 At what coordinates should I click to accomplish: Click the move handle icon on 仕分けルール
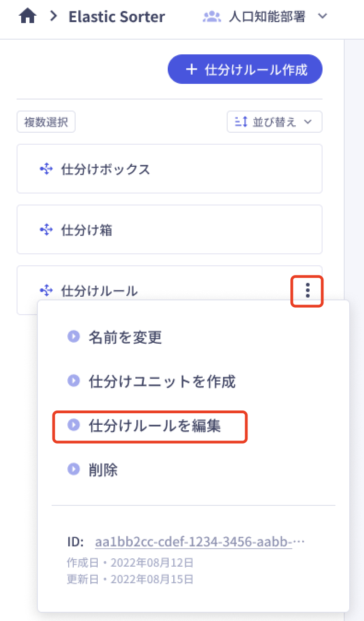click(x=46, y=290)
